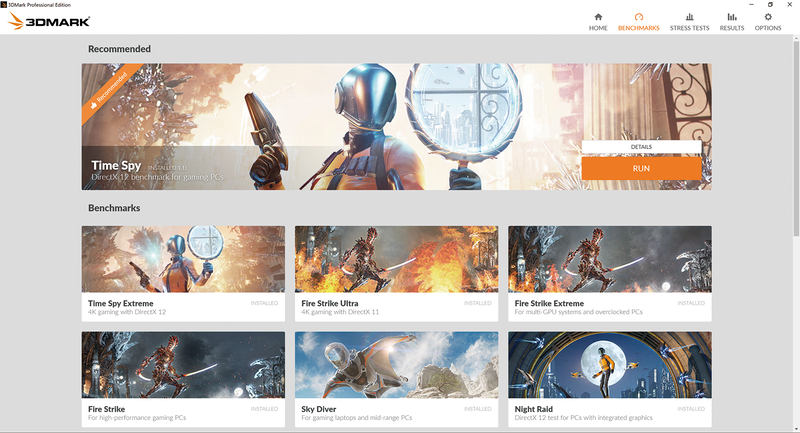Click INSTALLED label on Night Raid card
Viewport: 800px width, 433px height.
tap(691, 409)
